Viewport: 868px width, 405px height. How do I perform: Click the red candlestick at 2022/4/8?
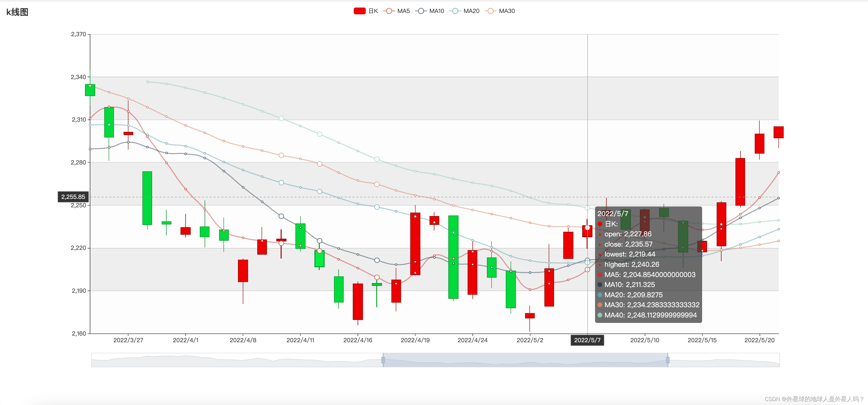pos(243,271)
